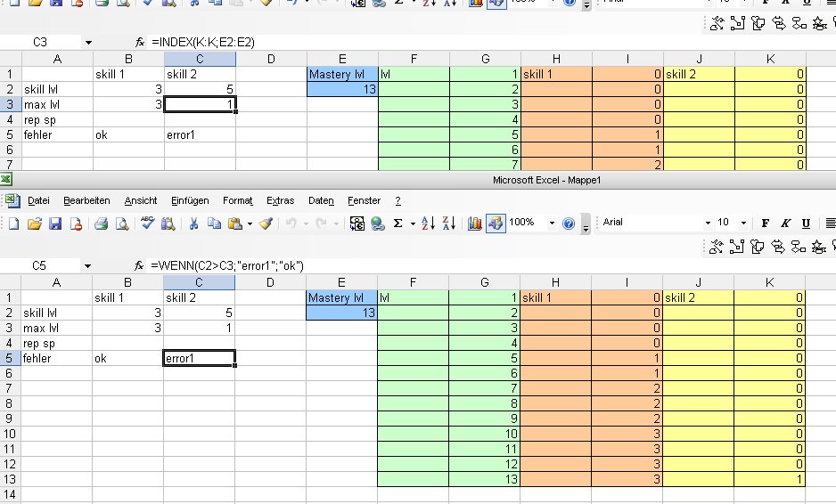Toggle italic formatting with the K button
836x504 pixels.
(785, 223)
